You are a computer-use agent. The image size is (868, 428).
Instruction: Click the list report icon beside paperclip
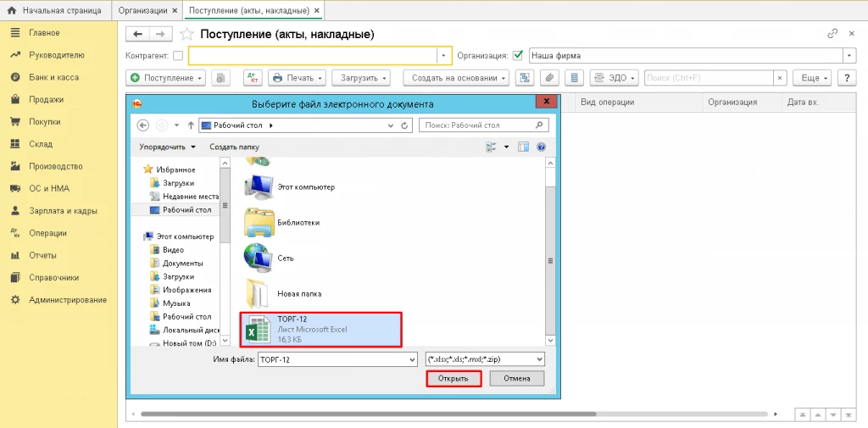(x=574, y=78)
